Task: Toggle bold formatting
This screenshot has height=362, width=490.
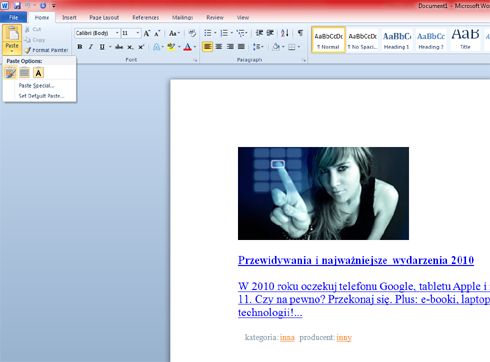Action: click(x=80, y=47)
